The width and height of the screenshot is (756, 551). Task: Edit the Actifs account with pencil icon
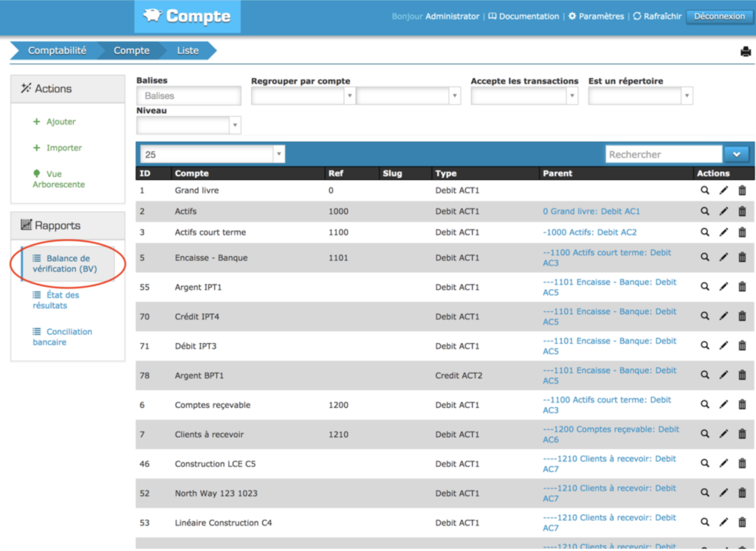tap(724, 212)
